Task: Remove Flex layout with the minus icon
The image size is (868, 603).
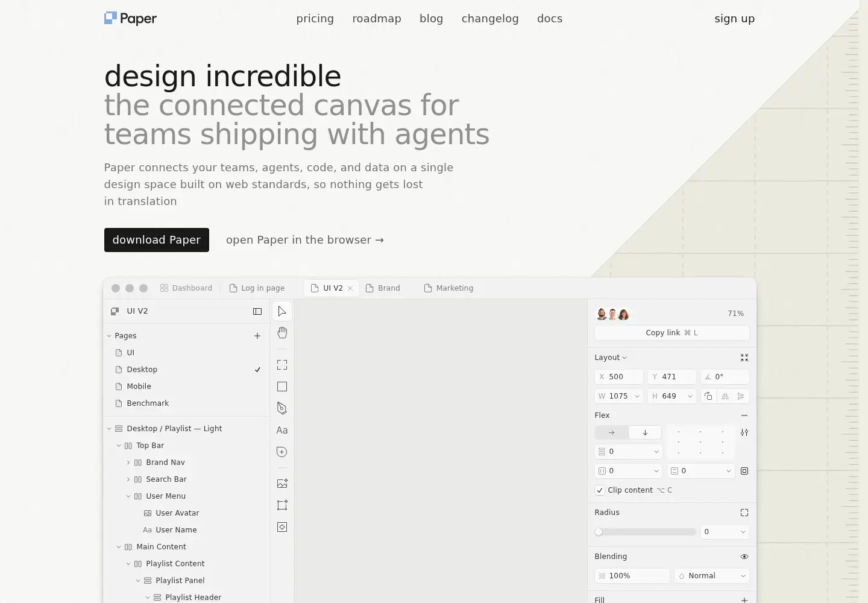Action: (744, 415)
